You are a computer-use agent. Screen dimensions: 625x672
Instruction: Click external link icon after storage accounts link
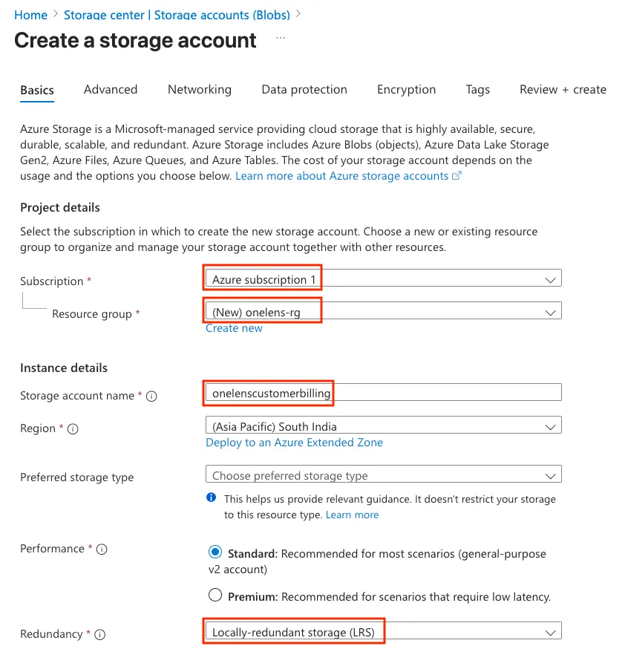pos(457,176)
